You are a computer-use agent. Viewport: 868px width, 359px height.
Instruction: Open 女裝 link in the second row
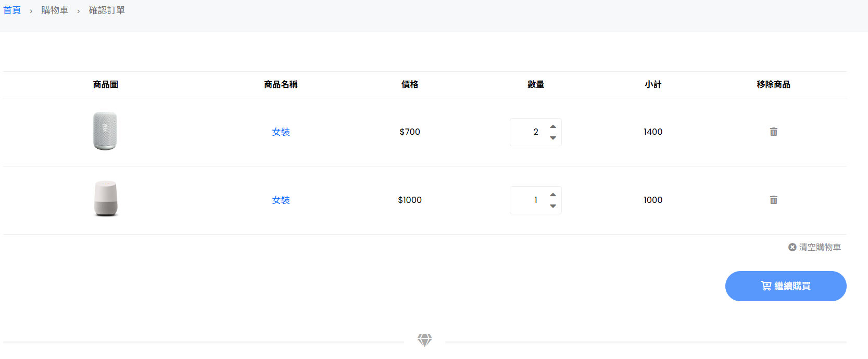(x=281, y=200)
